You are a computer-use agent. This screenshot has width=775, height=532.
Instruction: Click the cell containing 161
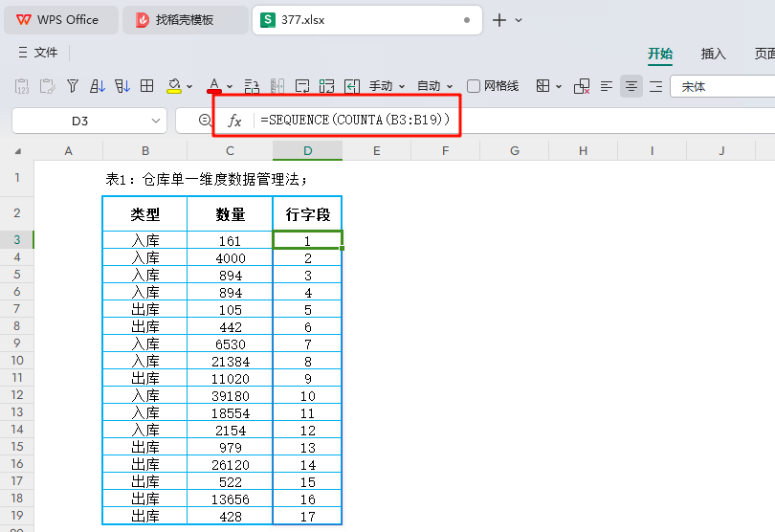231,240
